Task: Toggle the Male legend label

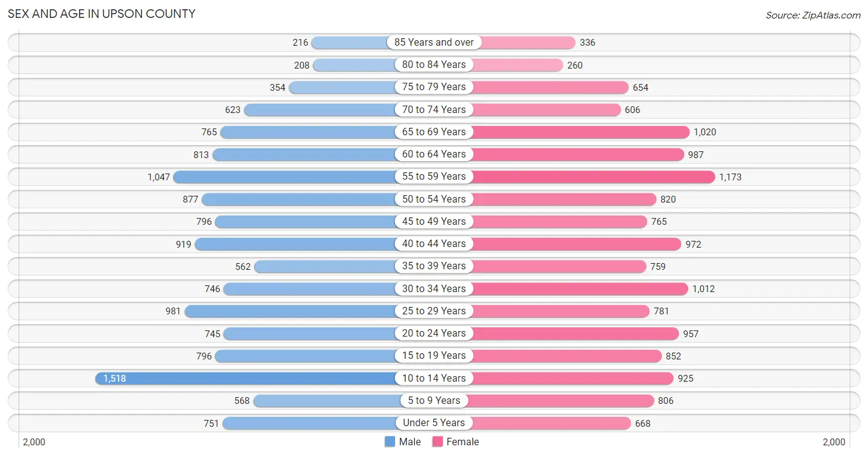Action: [410, 442]
